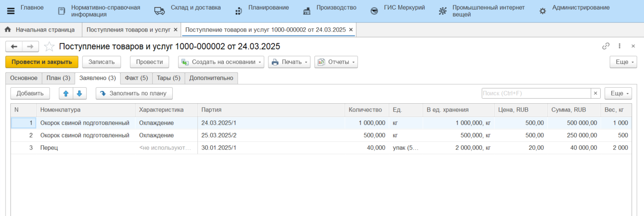This screenshot has width=644, height=216.
Task: Move row up with blue arrow
Action: [66, 94]
